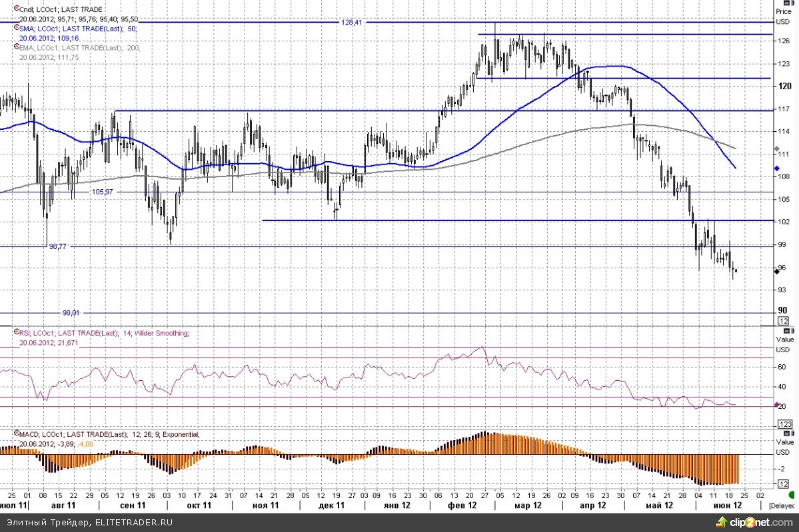The image size is (799, 532).
Task: Click the purple RSI diamond on value axis
Action: (776, 405)
